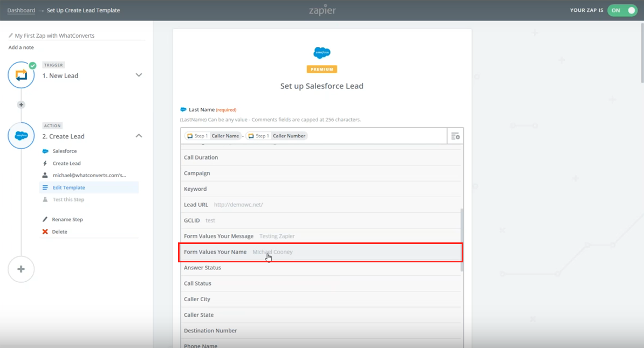Click the flask icon for Test this Step
The height and width of the screenshot is (348, 644).
pyautogui.click(x=45, y=199)
